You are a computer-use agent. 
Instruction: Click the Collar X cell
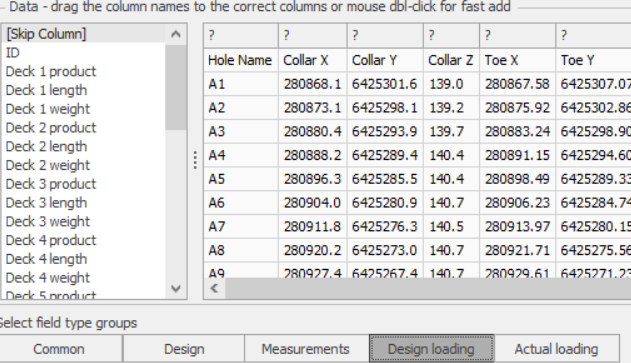click(x=313, y=60)
